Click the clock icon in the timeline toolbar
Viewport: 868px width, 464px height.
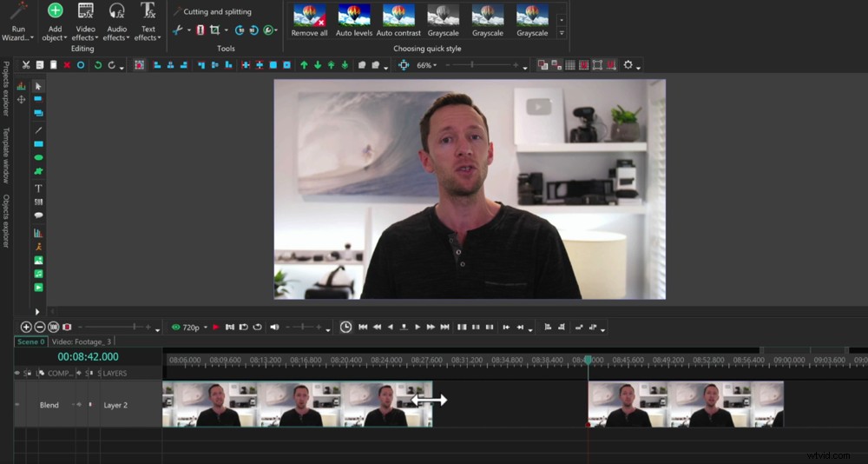(x=345, y=327)
